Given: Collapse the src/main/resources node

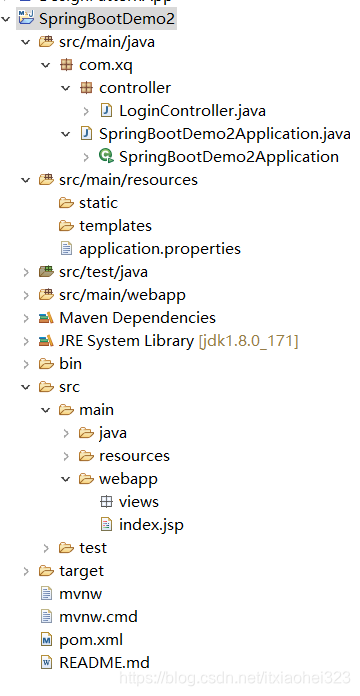Looking at the screenshot, I should (x=26, y=180).
